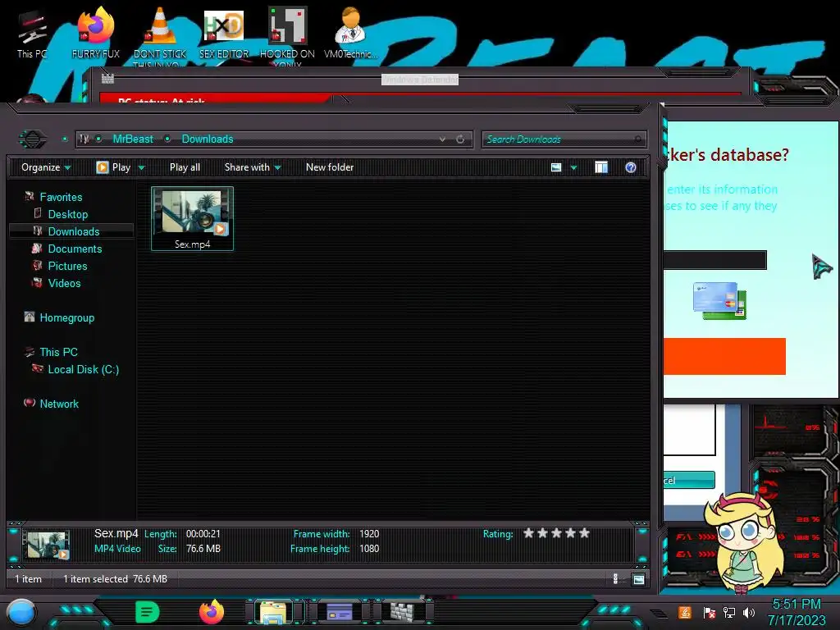
Task: Click orange button in hacker database window
Action: [x=724, y=356]
